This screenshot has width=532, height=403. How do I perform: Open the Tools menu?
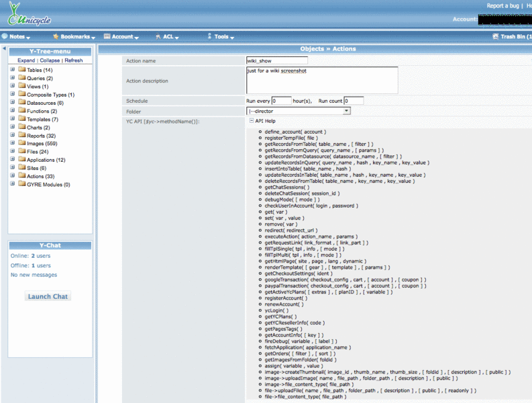pyautogui.click(x=221, y=37)
